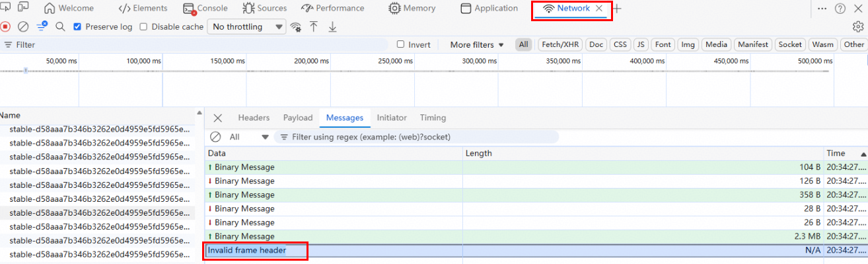Image resolution: width=868 pixels, height=264 pixels.
Task: Click the 250,000 ms timeline overview marker
Action: [396, 61]
